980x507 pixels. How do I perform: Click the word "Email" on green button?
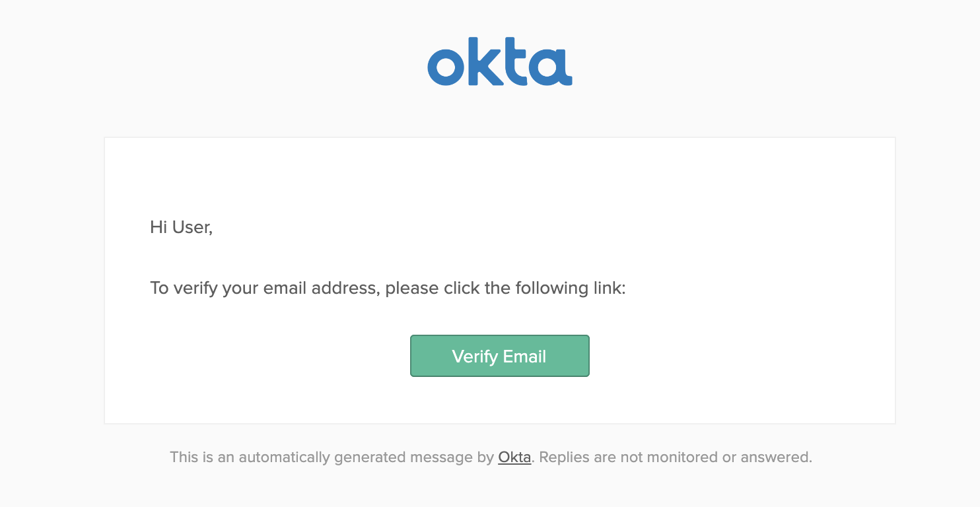(x=524, y=356)
